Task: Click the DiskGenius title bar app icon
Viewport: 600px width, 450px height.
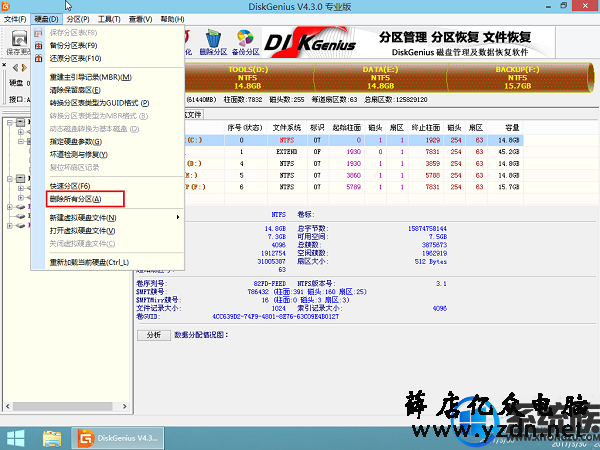Action: pos(5,6)
